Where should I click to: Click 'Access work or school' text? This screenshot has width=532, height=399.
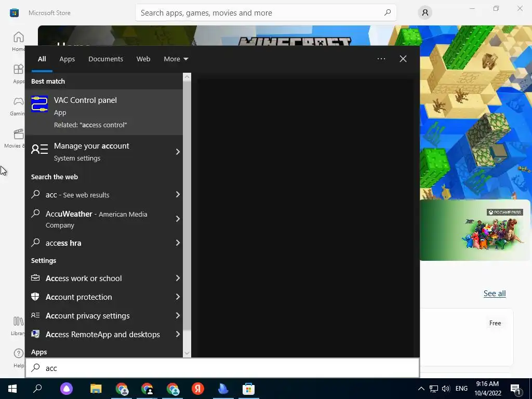pyautogui.click(x=84, y=278)
